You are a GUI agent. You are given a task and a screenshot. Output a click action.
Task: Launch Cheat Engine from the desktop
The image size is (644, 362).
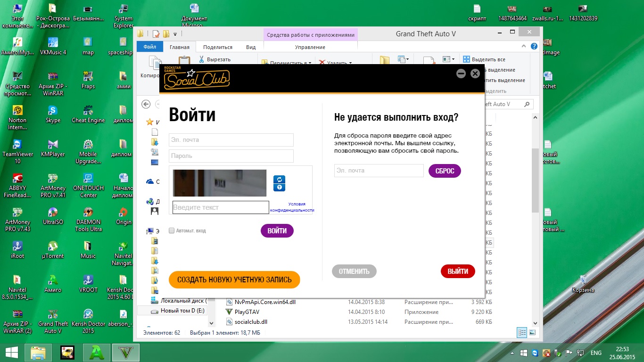88,113
